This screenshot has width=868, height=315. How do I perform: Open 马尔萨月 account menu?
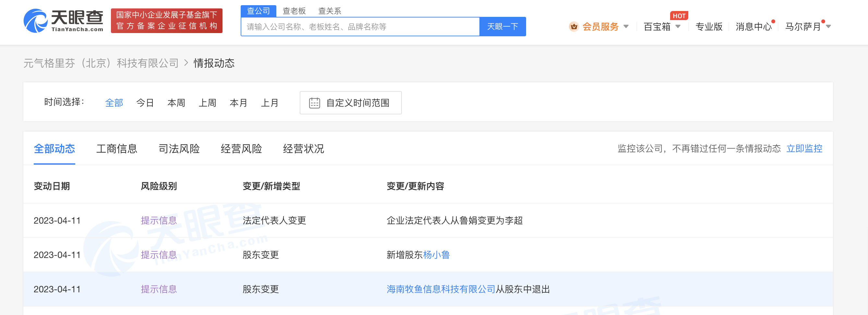803,26
